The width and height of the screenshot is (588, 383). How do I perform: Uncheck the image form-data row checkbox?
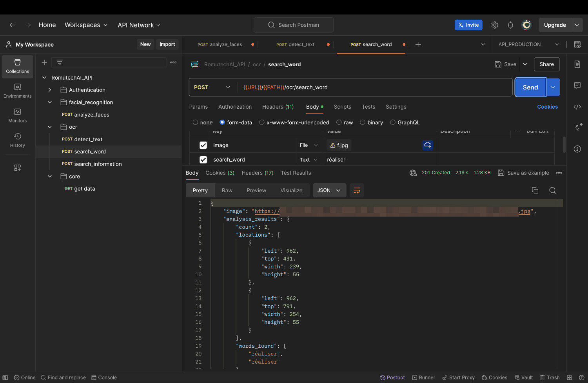[x=203, y=145]
